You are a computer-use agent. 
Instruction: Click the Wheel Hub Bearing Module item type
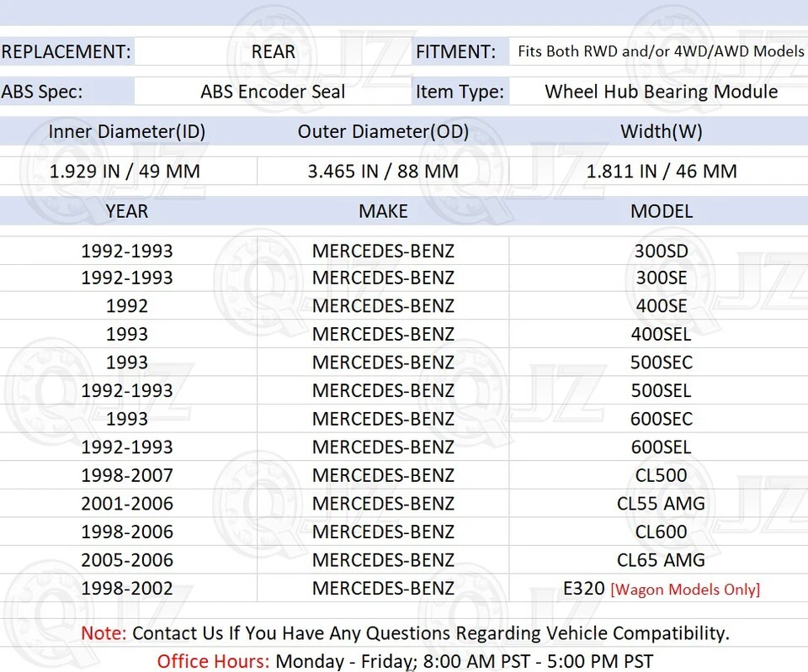(x=662, y=92)
